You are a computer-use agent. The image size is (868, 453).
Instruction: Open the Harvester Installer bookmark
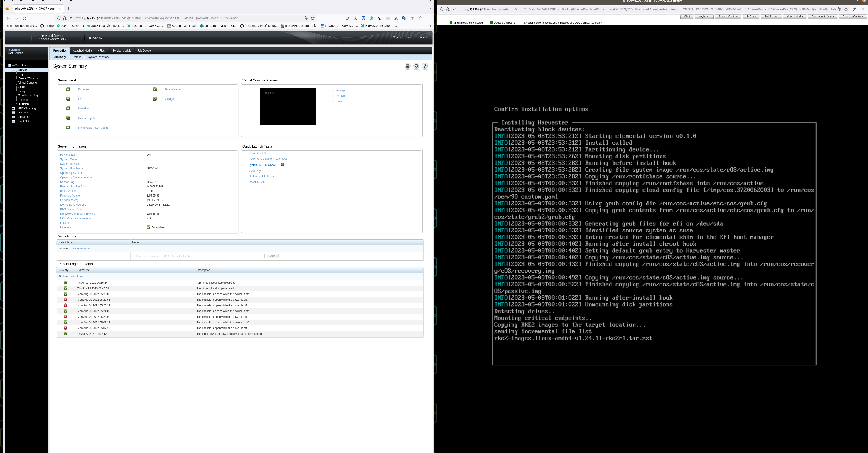point(379,26)
